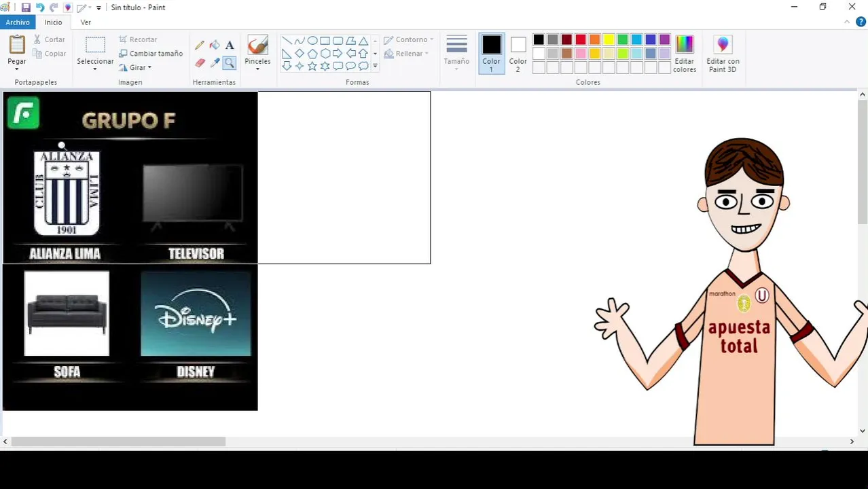Collapse the ribbon with the chevron
This screenshot has width=868, height=489.
coord(847,22)
